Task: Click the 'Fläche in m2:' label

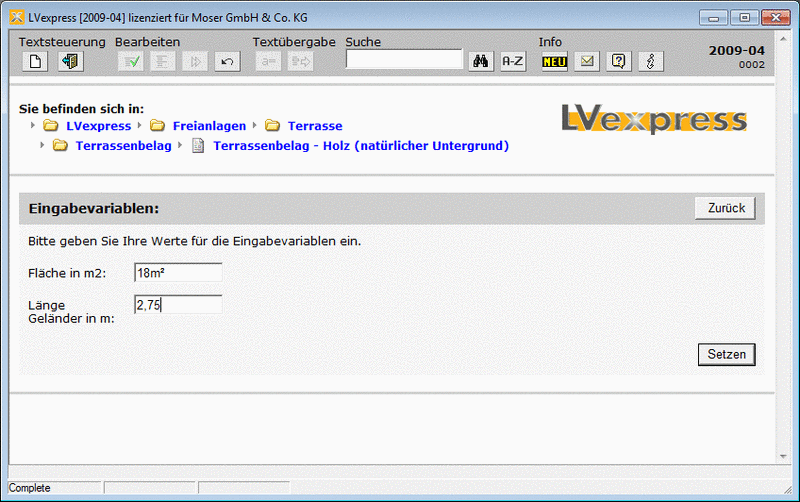Action: [67, 273]
